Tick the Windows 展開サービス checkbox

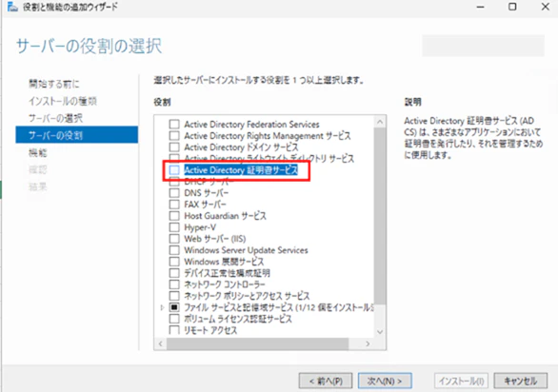[x=174, y=262]
